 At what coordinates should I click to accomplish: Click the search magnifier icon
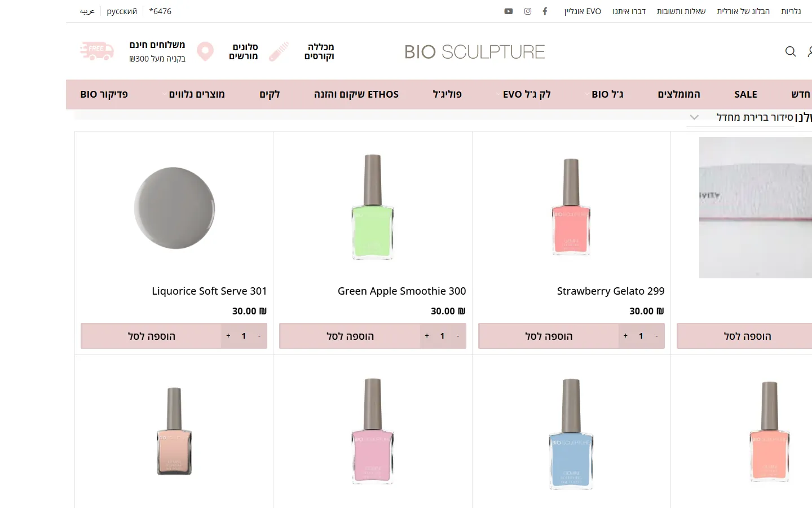pyautogui.click(x=791, y=51)
